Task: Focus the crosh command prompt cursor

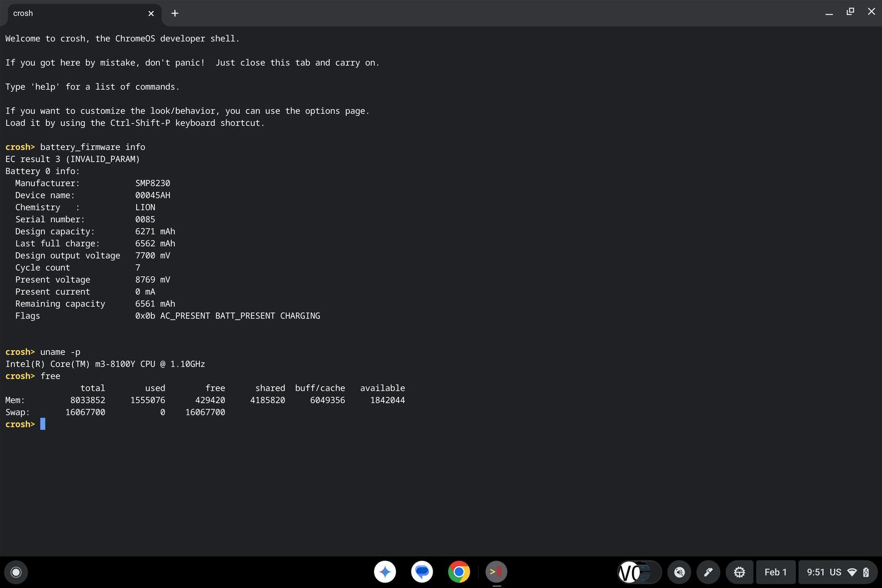Action: point(43,424)
